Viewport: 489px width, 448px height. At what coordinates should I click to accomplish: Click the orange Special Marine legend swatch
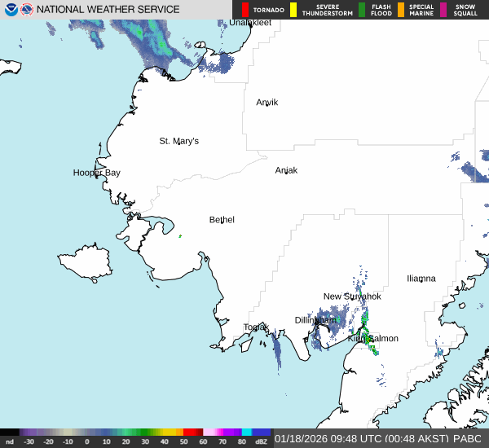[x=400, y=10]
